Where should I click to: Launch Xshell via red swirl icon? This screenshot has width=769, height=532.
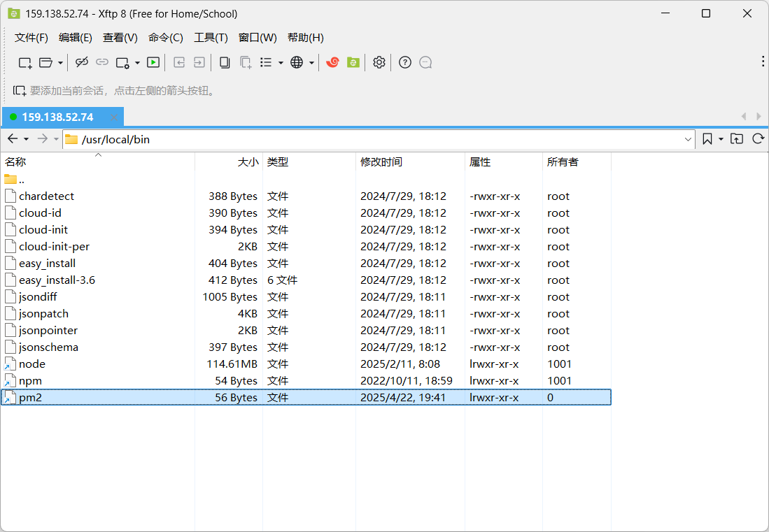click(332, 62)
